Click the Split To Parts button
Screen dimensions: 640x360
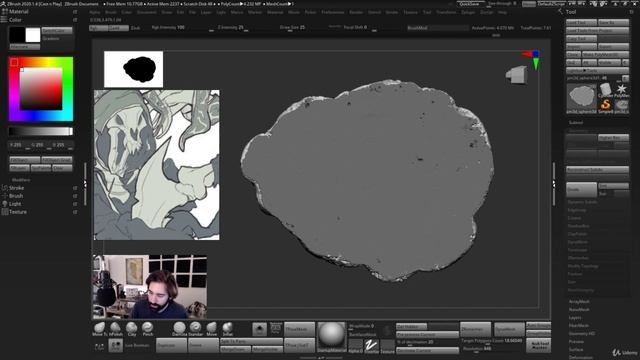[x=251, y=341]
